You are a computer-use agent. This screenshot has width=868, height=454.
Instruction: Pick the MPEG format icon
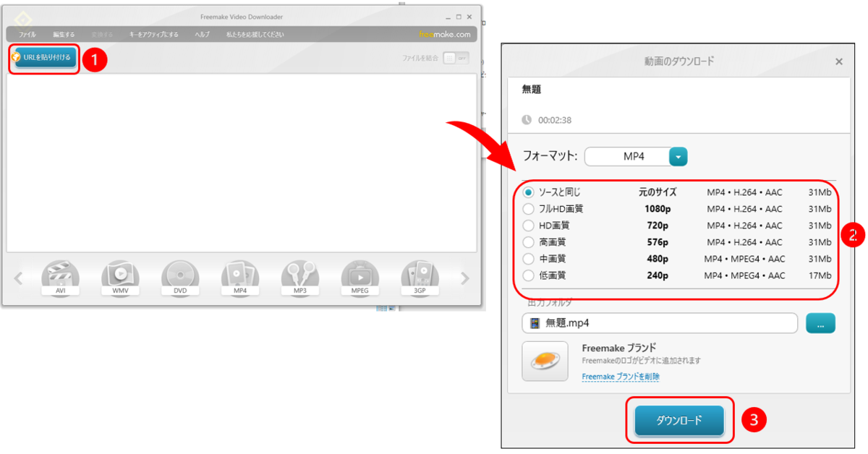pyautogui.click(x=360, y=278)
